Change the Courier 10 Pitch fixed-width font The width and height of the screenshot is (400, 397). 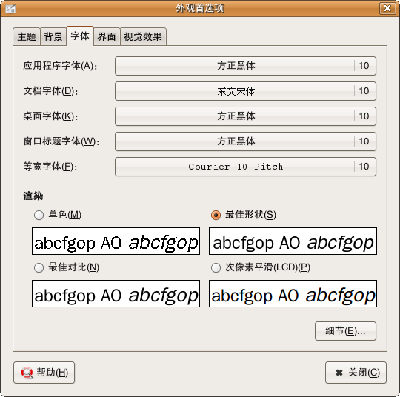tap(246, 167)
